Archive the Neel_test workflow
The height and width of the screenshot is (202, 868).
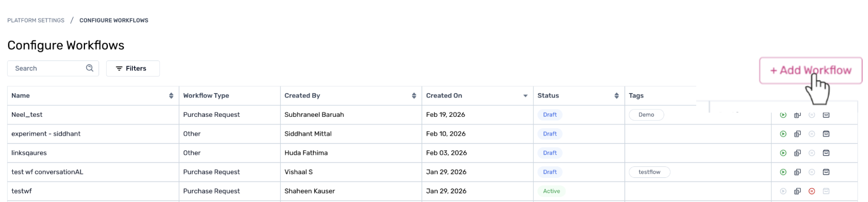(x=826, y=115)
